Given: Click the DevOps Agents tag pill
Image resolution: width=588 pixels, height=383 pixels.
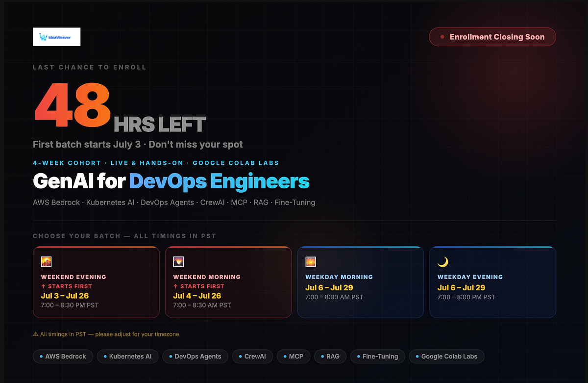Looking at the screenshot, I should (195, 357).
